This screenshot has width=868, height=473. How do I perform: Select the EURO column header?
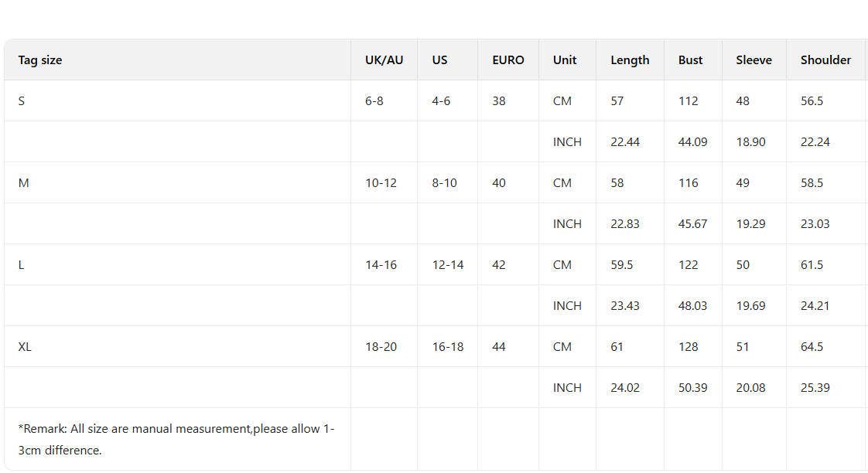click(507, 60)
